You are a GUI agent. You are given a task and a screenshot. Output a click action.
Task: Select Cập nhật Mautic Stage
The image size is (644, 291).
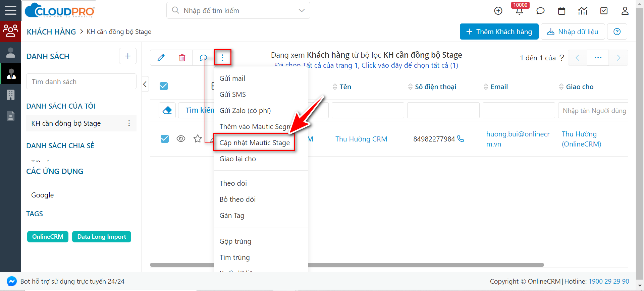255,143
